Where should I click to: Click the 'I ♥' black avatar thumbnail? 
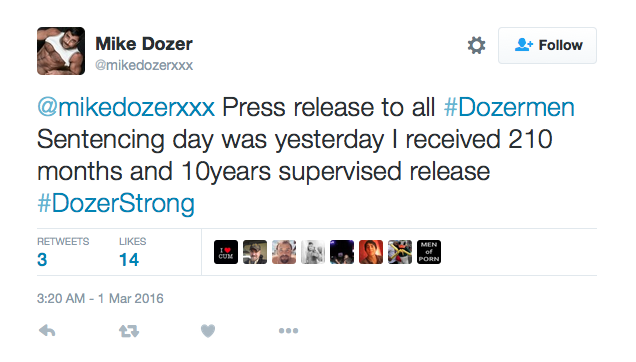226,252
